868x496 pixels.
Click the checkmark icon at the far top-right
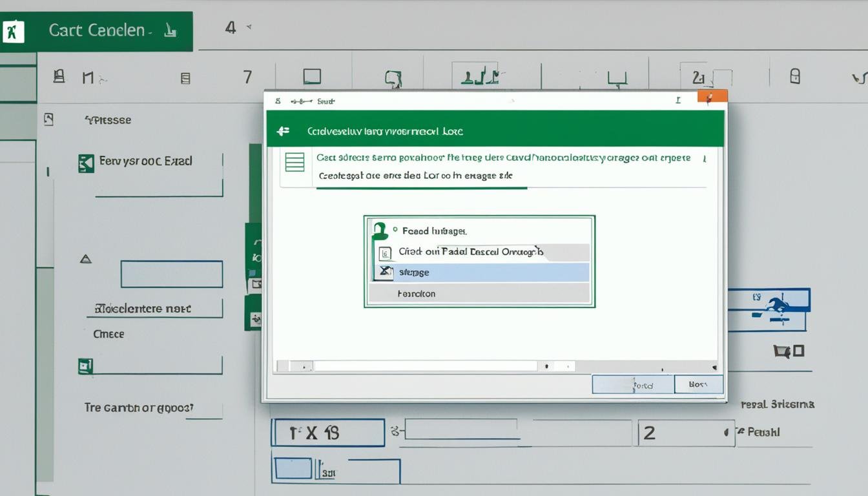tap(859, 79)
